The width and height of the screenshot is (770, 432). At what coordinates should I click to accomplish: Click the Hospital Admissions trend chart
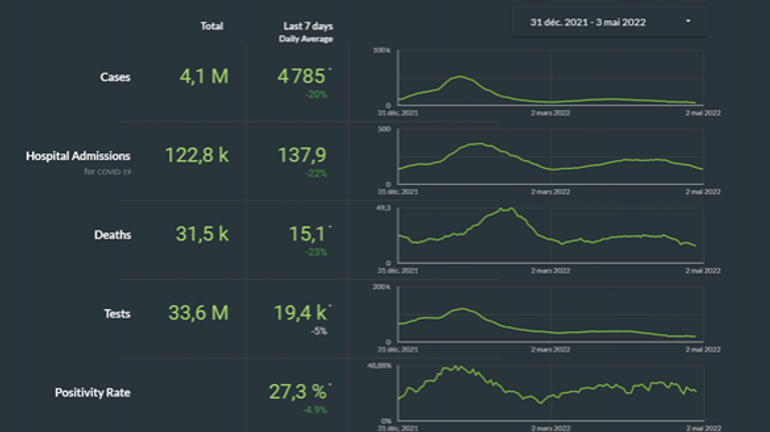(x=548, y=157)
